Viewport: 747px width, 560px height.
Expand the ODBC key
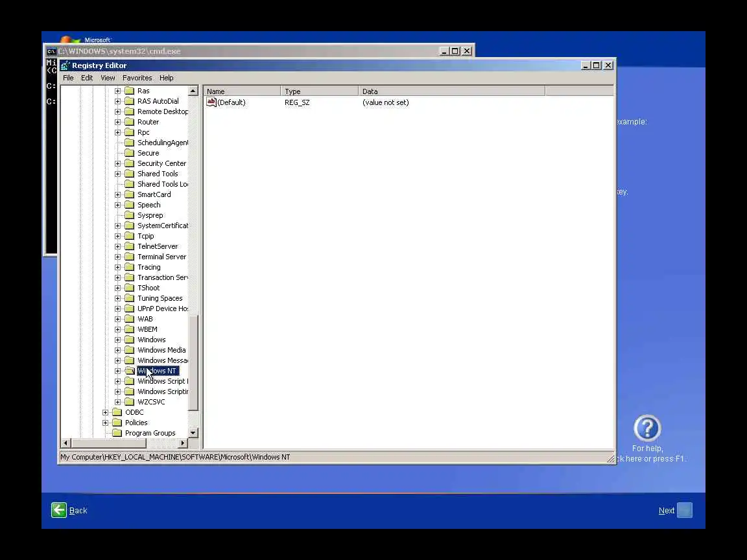(x=105, y=412)
